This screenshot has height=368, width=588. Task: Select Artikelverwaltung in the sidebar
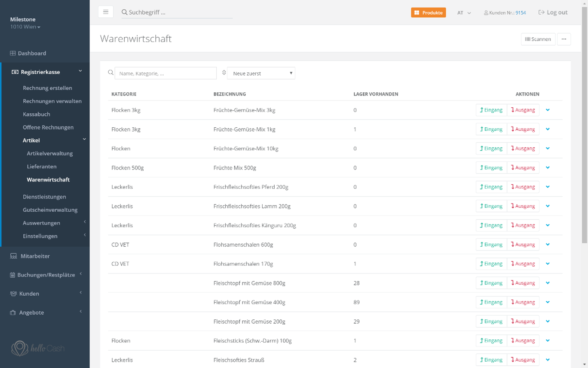tap(50, 153)
